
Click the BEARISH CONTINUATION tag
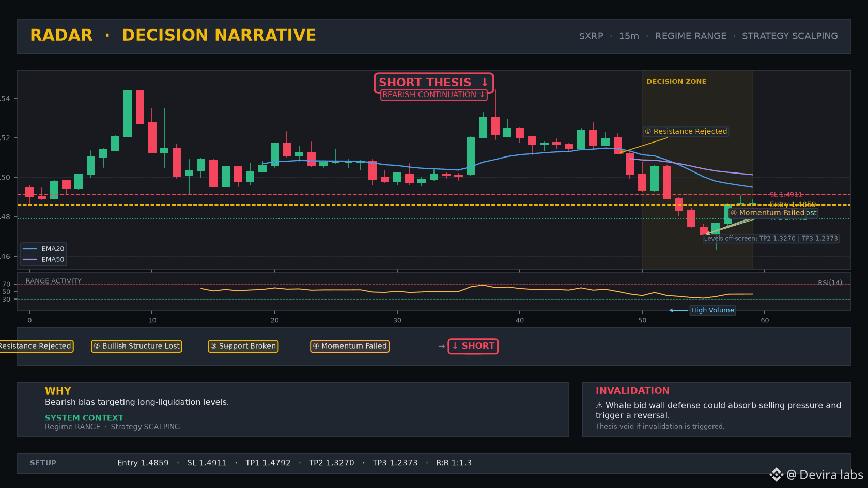click(x=433, y=95)
